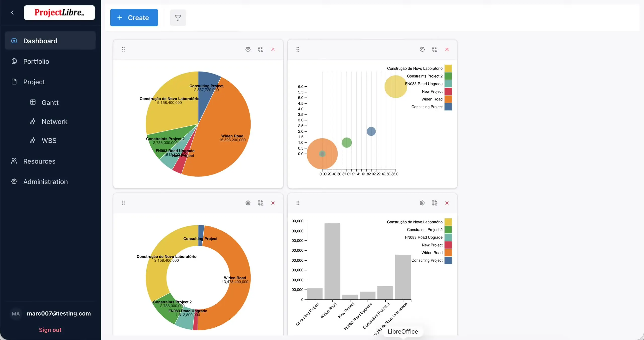The image size is (644, 340).
Task: Click blue Consulting Project swatch in bar chart legend
Action: pos(448,260)
